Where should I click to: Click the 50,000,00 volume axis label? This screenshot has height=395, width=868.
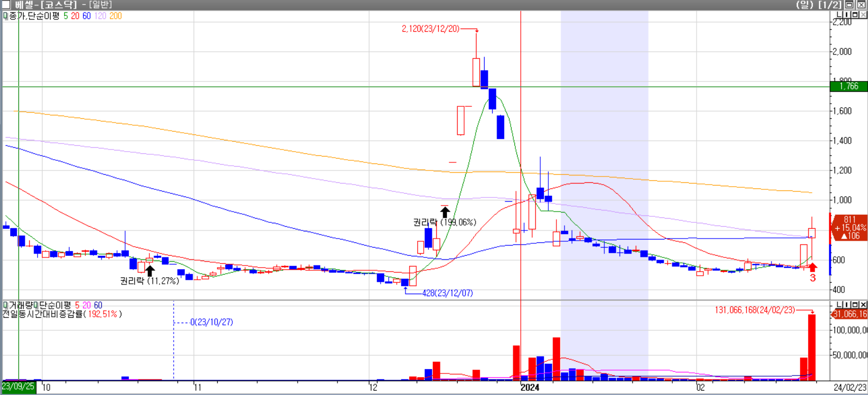pyautogui.click(x=850, y=355)
